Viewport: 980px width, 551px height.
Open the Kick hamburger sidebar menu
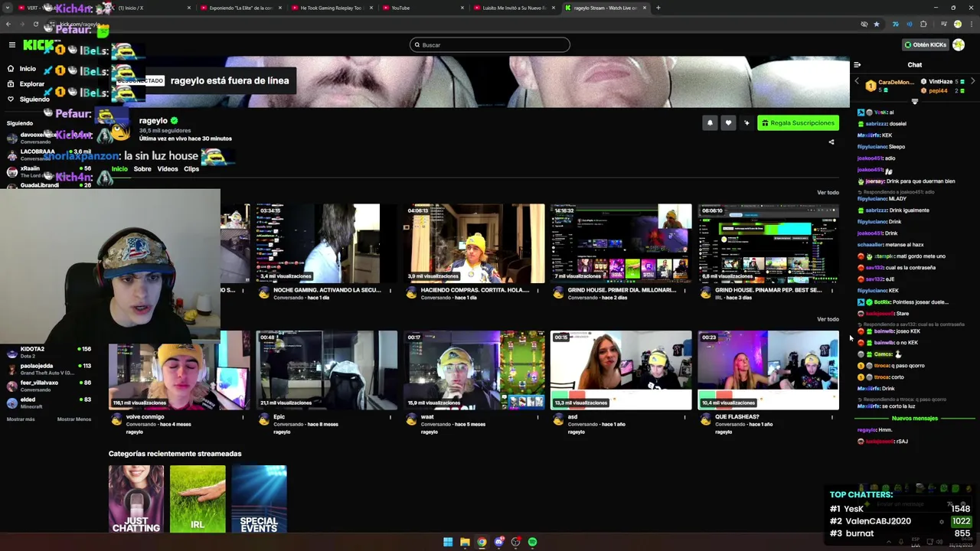[x=11, y=45]
